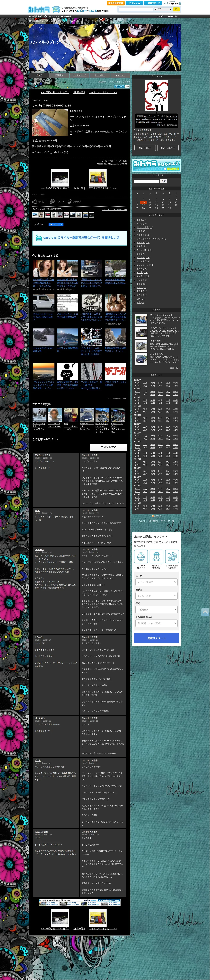Open the イイね！ランキングページへ link

tap(114, 209)
